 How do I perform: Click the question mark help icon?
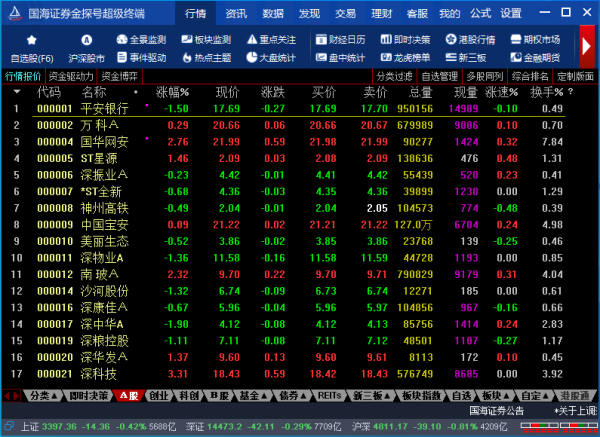pyautogui.click(x=571, y=92)
